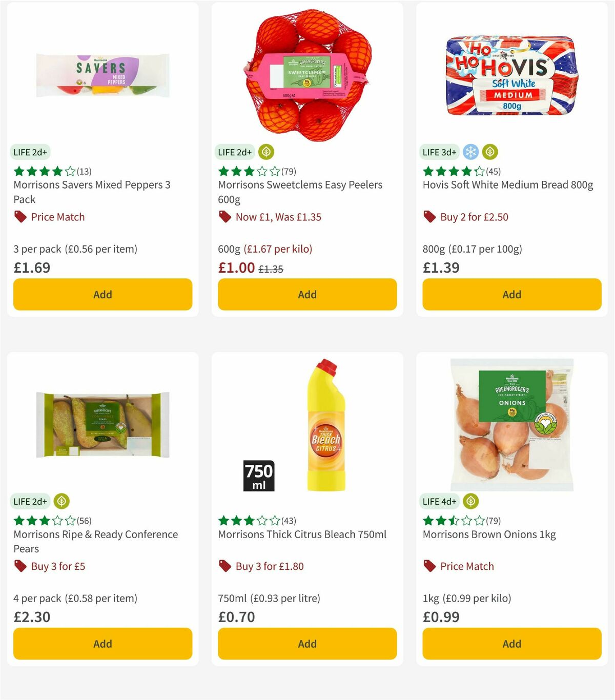The height and width of the screenshot is (700, 615).
Task: Click the star rating on Thick Citrus Bleach
Action: click(x=248, y=520)
